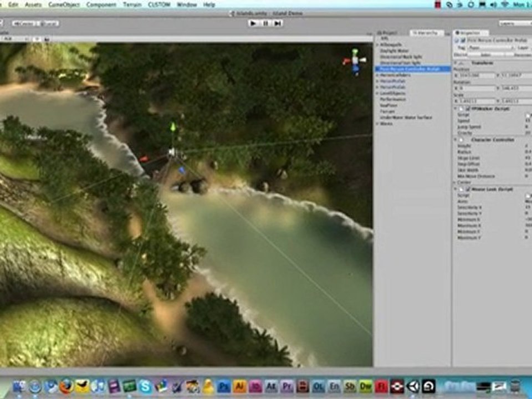This screenshot has height=399, width=532.
Task: Disable the FPSWalker Script checkbox
Action: [x=468, y=109]
